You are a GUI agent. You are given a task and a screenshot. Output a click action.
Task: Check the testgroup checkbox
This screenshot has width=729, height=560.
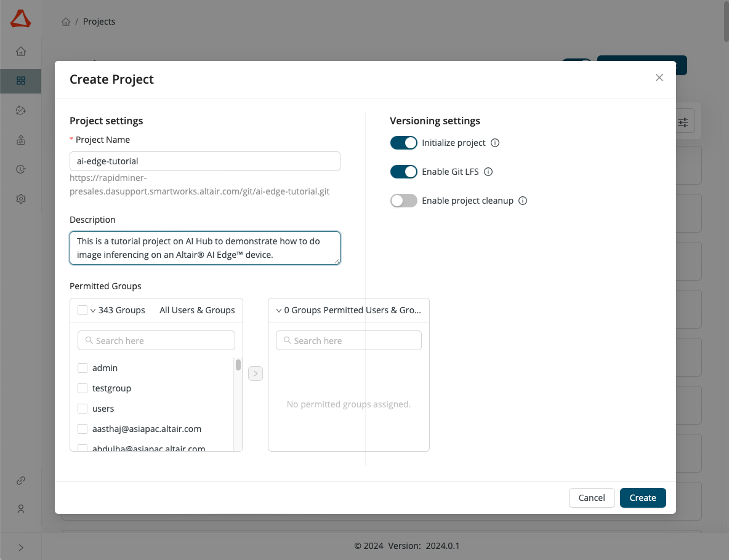pos(83,388)
